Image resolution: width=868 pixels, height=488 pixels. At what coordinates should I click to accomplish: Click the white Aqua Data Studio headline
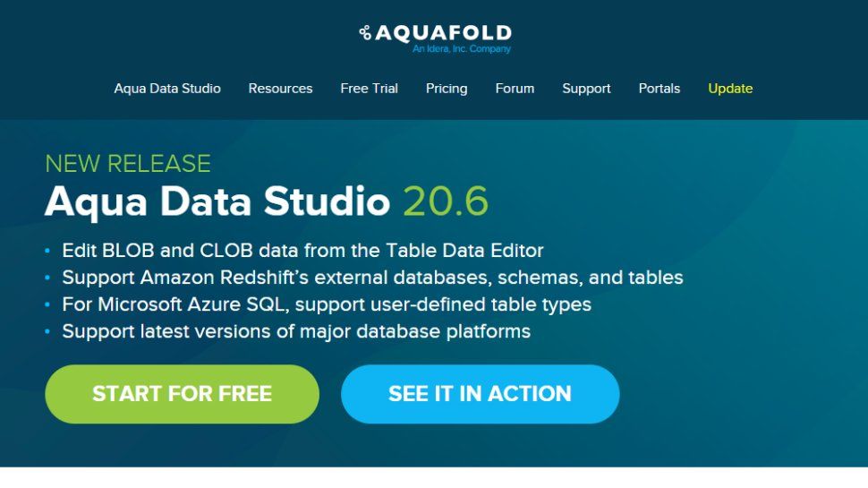click(217, 202)
